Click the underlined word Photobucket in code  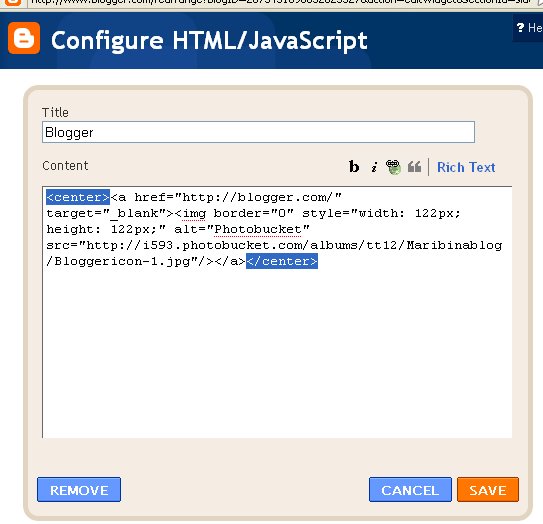pyautogui.click(x=258, y=229)
